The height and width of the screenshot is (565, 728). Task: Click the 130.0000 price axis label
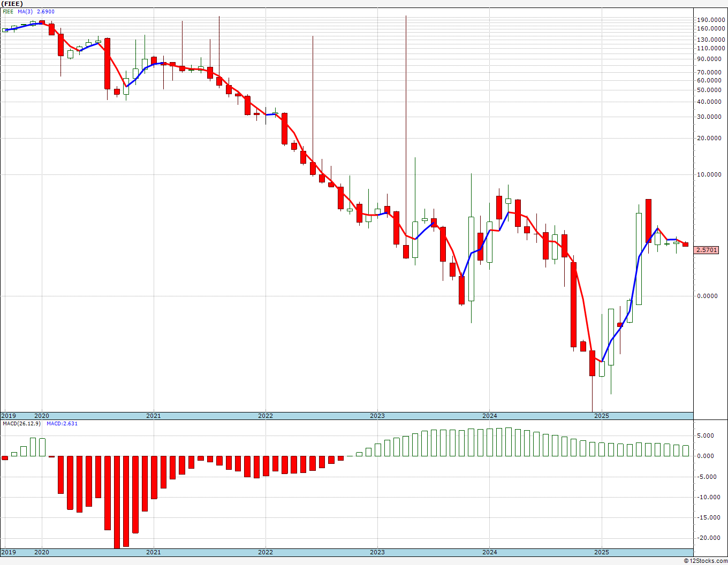710,40
